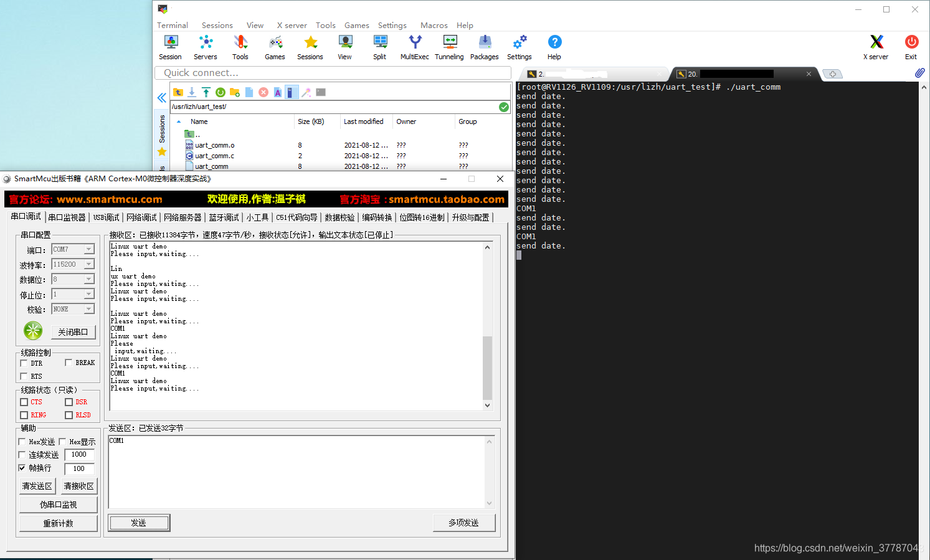Viewport: 930px width, 560px height.
Task: Click 清接收区 clear receive area button
Action: pyautogui.click(x=79, y=486)
